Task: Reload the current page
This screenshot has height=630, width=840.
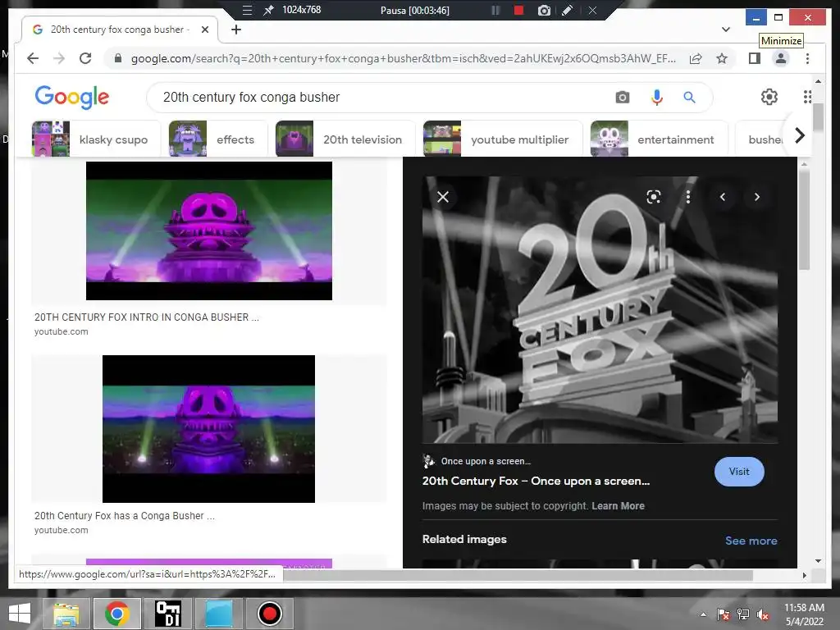Action: pos(85,58)
